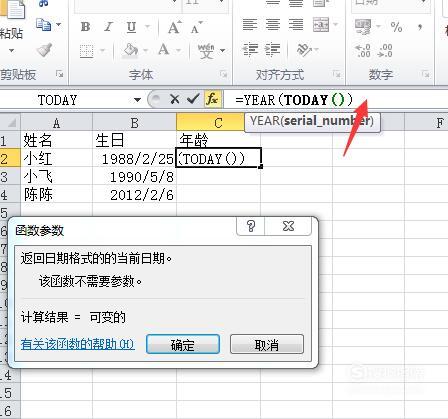The height and width of the screenshot is (419, 448).
Task: Click the 取消 button
Action: click(267, 345)
